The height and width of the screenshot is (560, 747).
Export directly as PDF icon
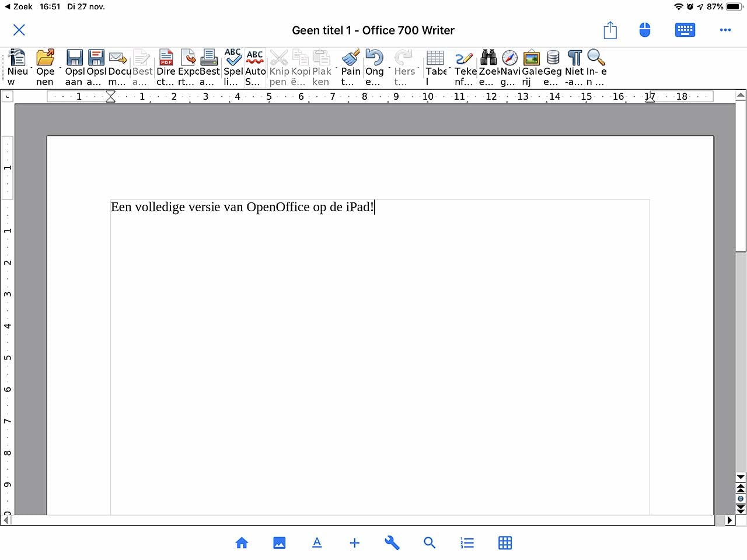(166, 57)
